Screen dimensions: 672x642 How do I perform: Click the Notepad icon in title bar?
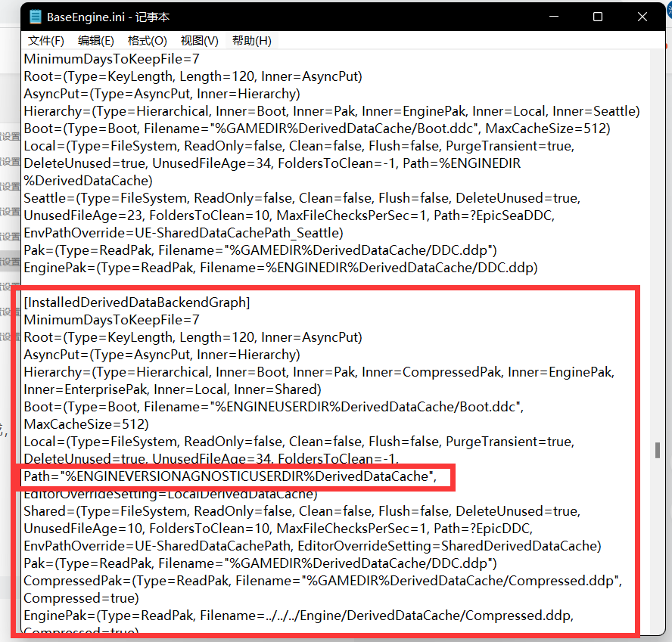(35, 17)
